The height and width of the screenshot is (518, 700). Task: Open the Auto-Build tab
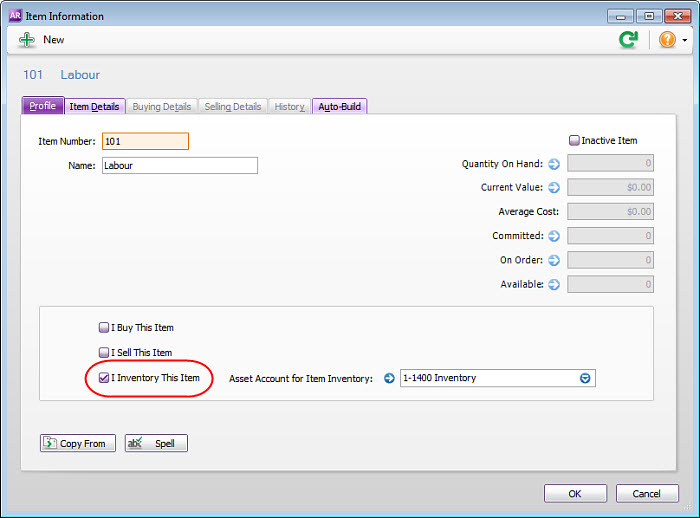pyautogui.click(x=340, y=107)
